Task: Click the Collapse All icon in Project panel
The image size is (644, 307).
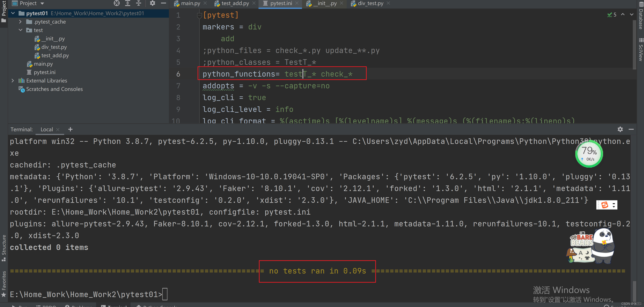Action: [138, 3]
